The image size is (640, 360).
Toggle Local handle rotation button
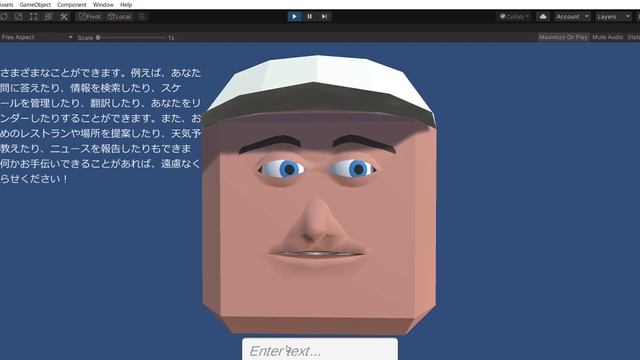[x=119, y=17]
